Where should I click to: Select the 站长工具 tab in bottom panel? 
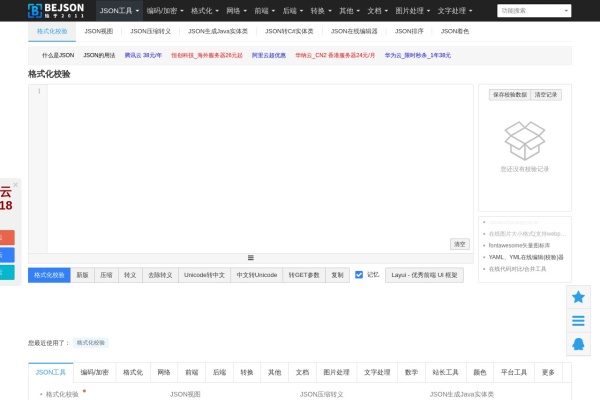(444, 372)
